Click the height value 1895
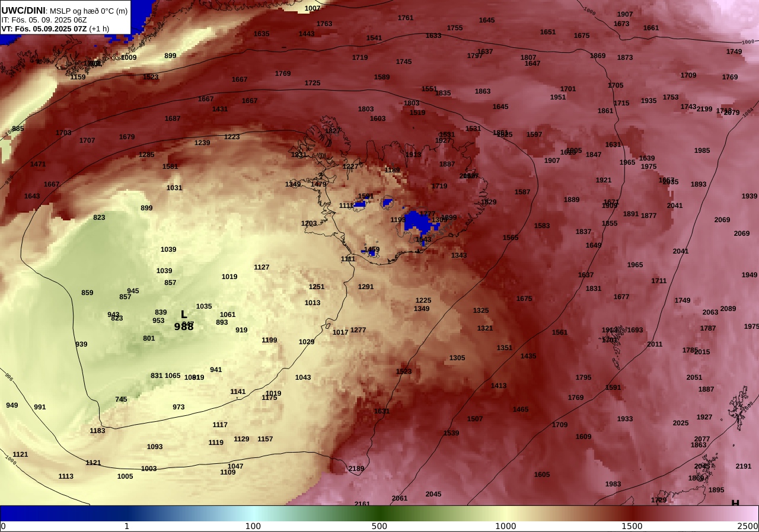 click(716, 490)
